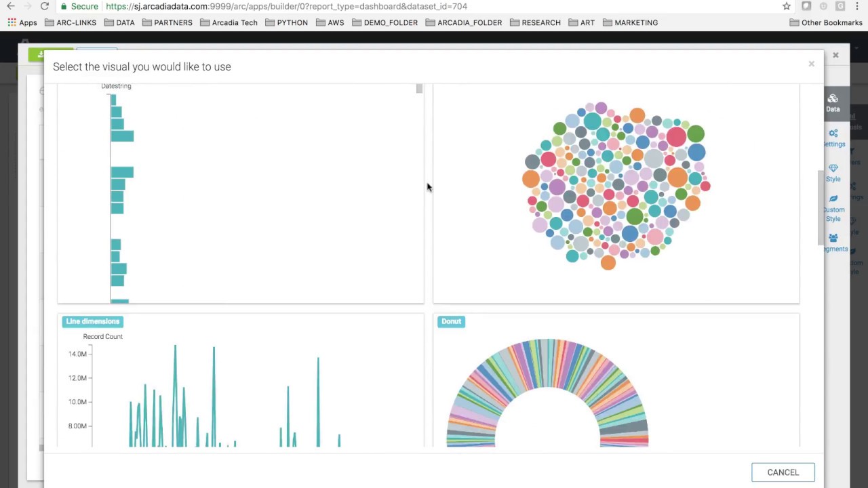Open the ARCADIA_FOLDER bookmark folder

pyautogui.click(x=463, y=22)
